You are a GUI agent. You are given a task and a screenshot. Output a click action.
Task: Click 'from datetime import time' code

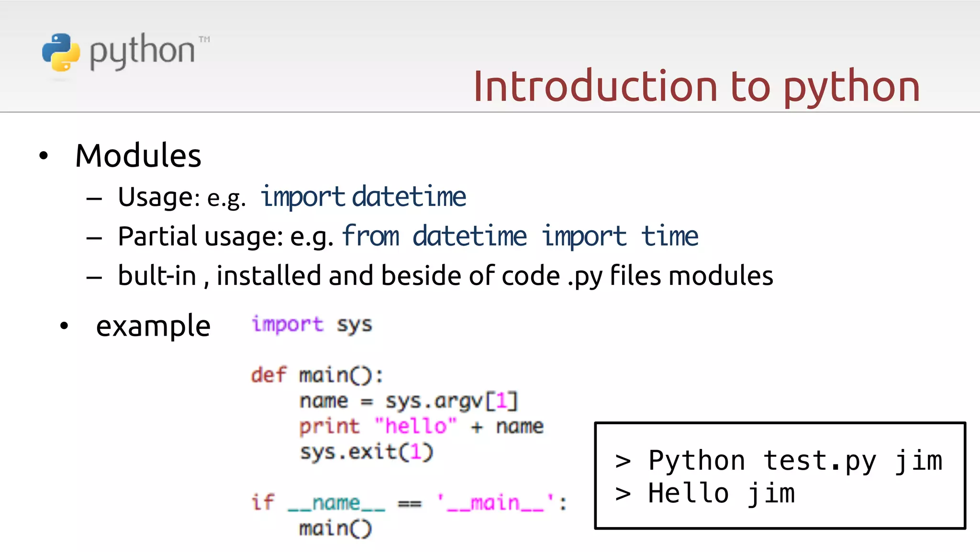click(x=520, y=236)
